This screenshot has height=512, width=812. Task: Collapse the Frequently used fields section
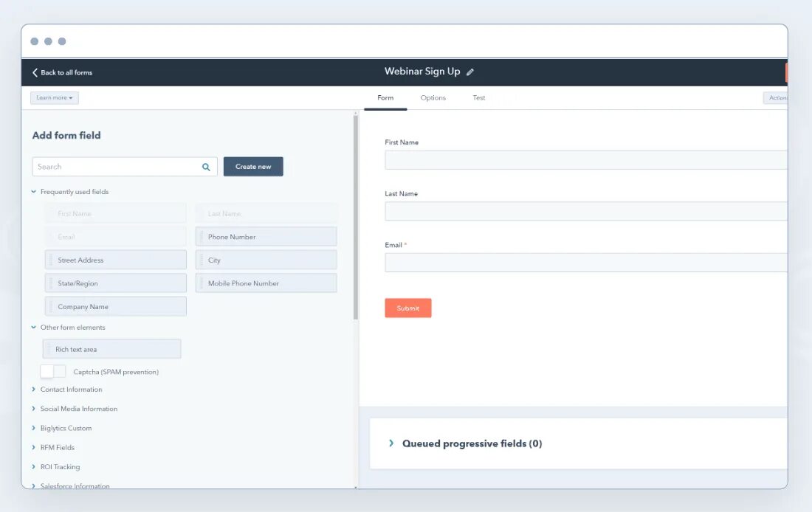32,191
